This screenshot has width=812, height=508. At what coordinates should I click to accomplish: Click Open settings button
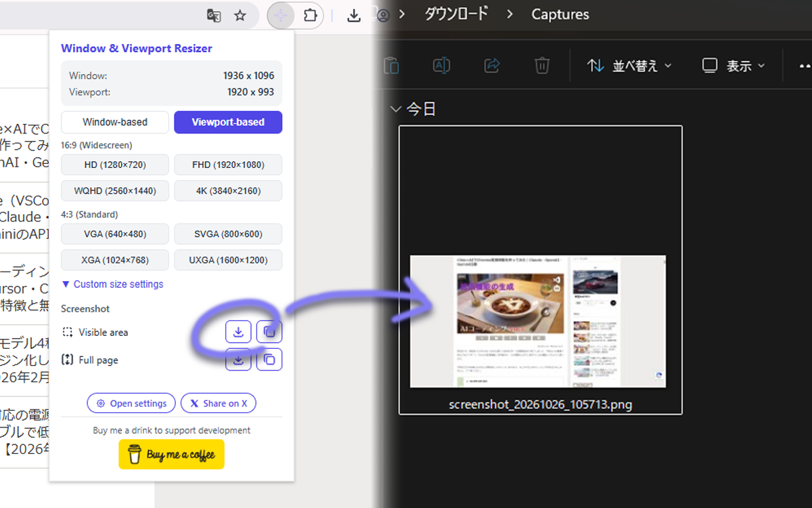click(x=131, y=403)
